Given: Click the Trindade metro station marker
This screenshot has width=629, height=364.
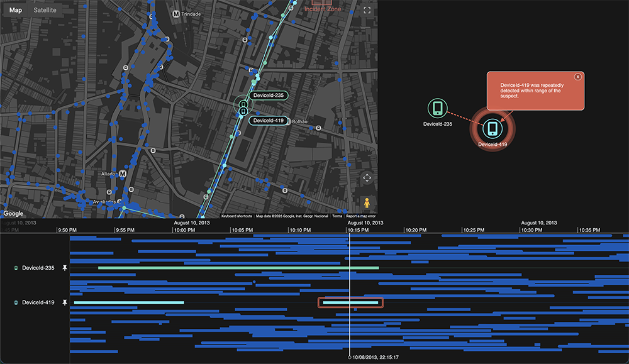Looking at the screenshot, I should (x=175, y=14).
